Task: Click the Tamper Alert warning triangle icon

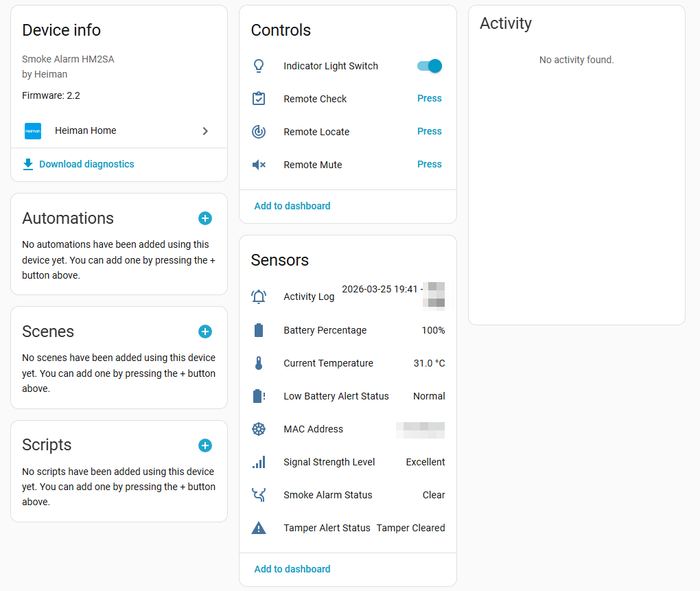Action: (x=259, y=528)
